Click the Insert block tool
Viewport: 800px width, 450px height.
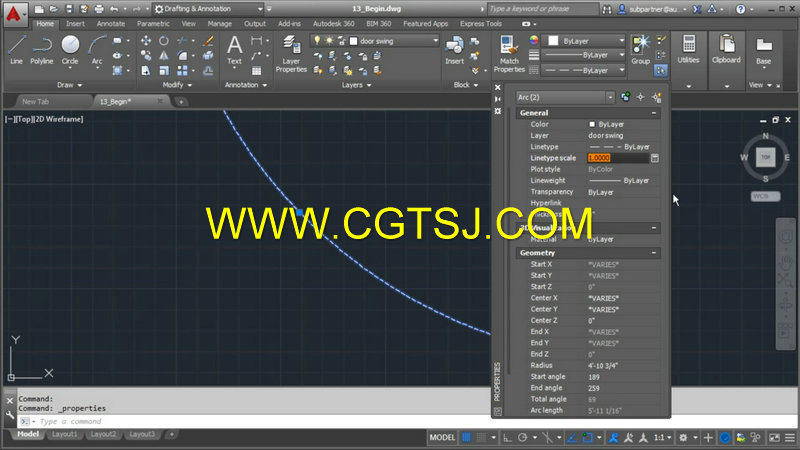pos(454,50)
